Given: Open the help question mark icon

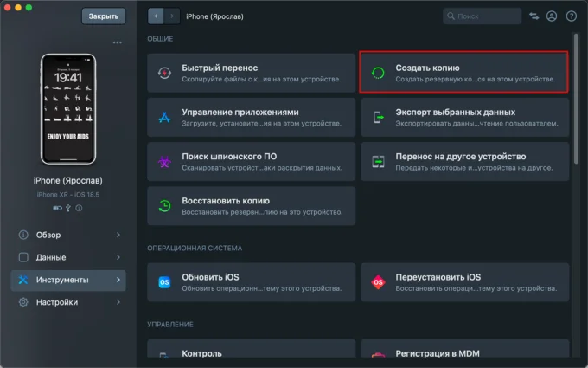Looking at the screenshot, I should [x=571, y=16].
